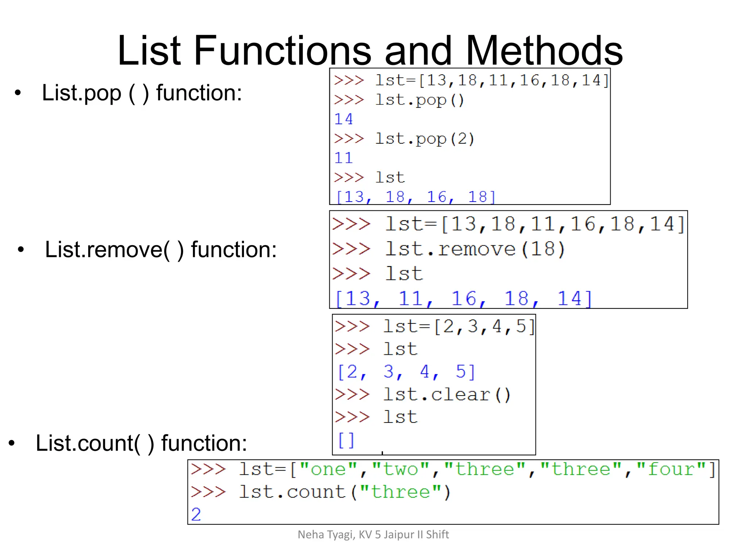This screenshot has width=747, height=560.
Task: Click the empty list [] output
Action: point(346,440)
